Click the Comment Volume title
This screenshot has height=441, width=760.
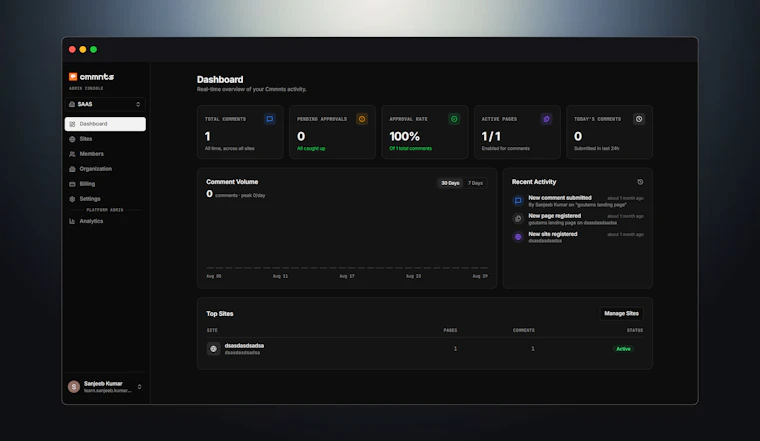pos(232,182)
